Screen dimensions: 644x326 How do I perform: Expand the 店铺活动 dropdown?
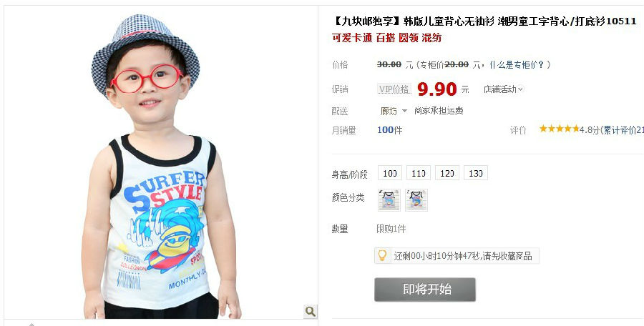[x=503, y=89]
